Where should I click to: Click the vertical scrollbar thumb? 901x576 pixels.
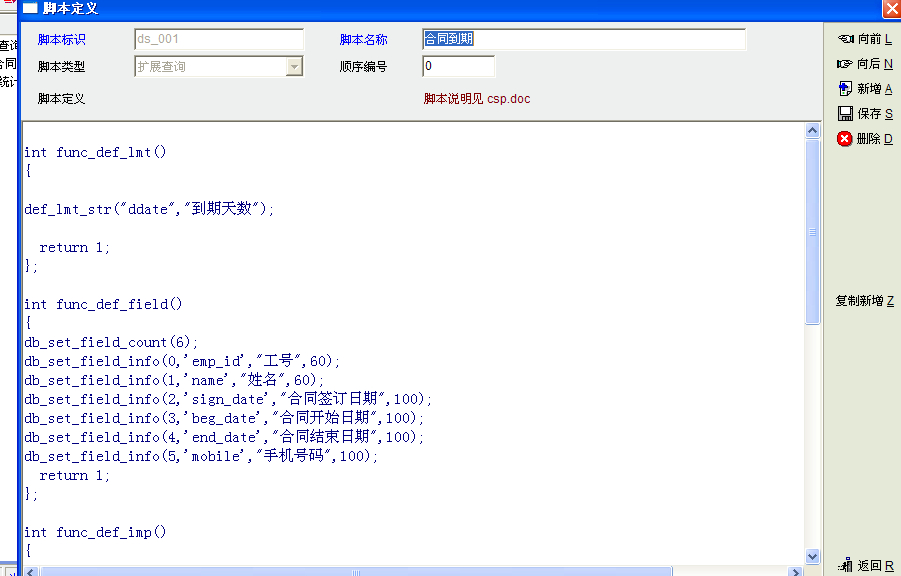(x=812, y=230)
